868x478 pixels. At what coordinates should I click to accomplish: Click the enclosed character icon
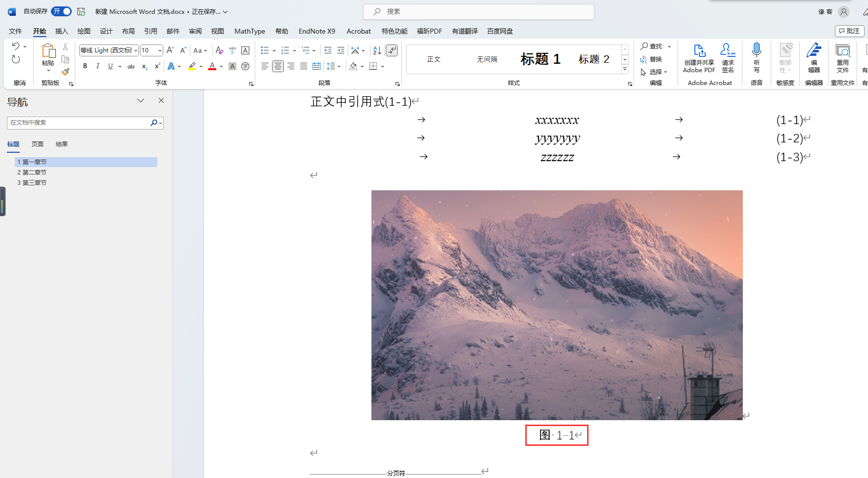click(x=245, y=66)
